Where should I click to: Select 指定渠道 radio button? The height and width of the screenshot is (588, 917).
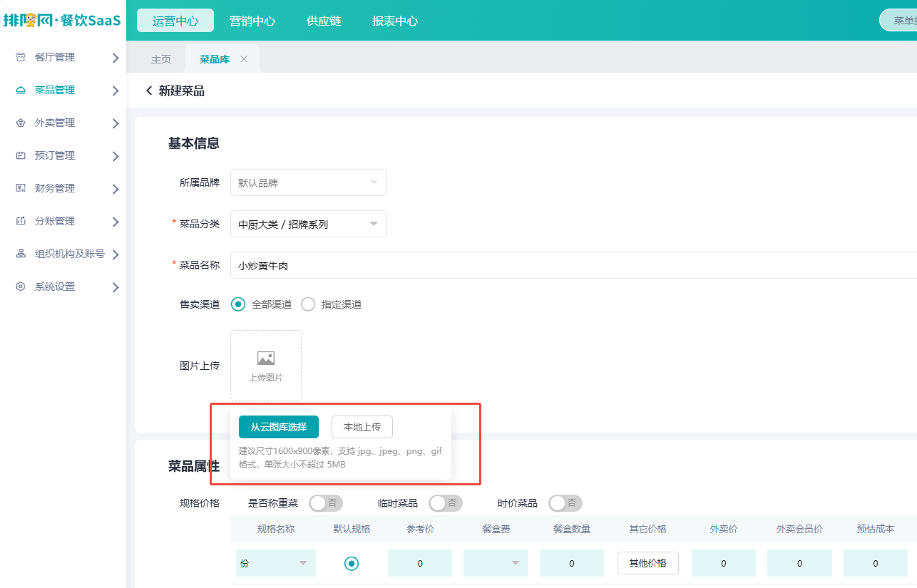[308, 304]
